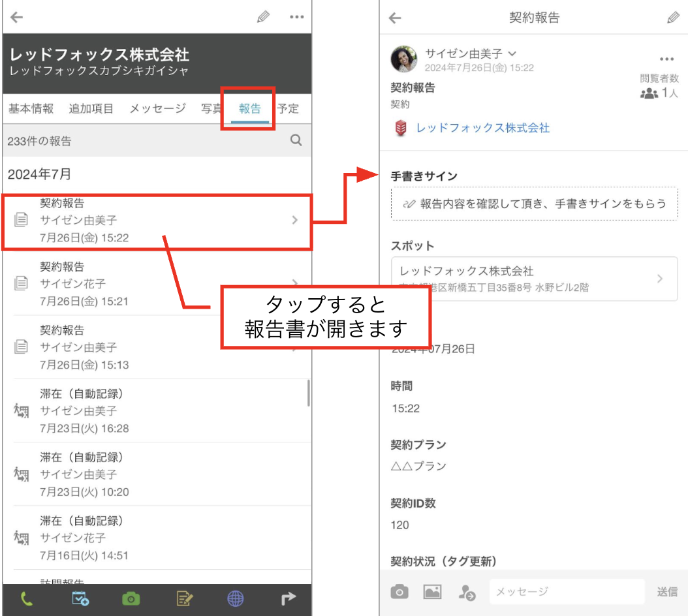Viewport: 688px width, 616px height.
Task: Tap 2024年7月 month header
Action: pyautogui.click(x=39, y=174)
